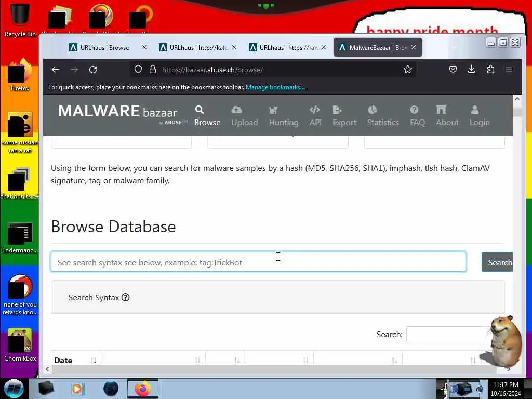Select the 'some russian ran a rat' desktop icon
The height and width of the screenshot is (399, 532).
coord(20,132)
